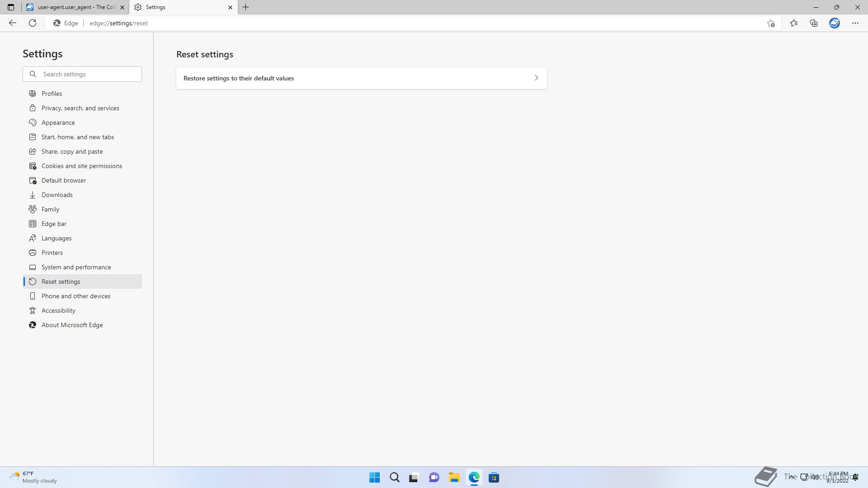Image resolution: width=868 pixels, height=488 pixels.
Task: Open the Collections icon in toolbar
Action: 814,23
